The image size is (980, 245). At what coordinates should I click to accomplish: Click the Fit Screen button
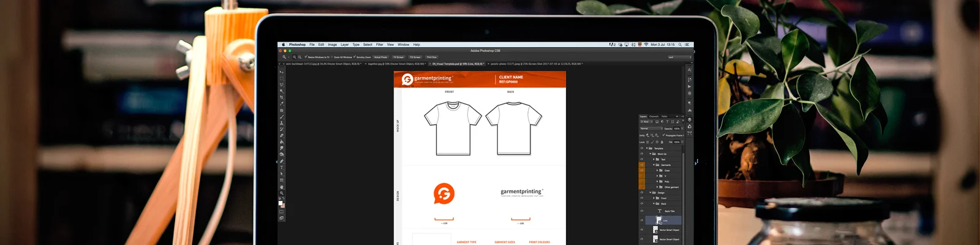(x=398, y=57)
